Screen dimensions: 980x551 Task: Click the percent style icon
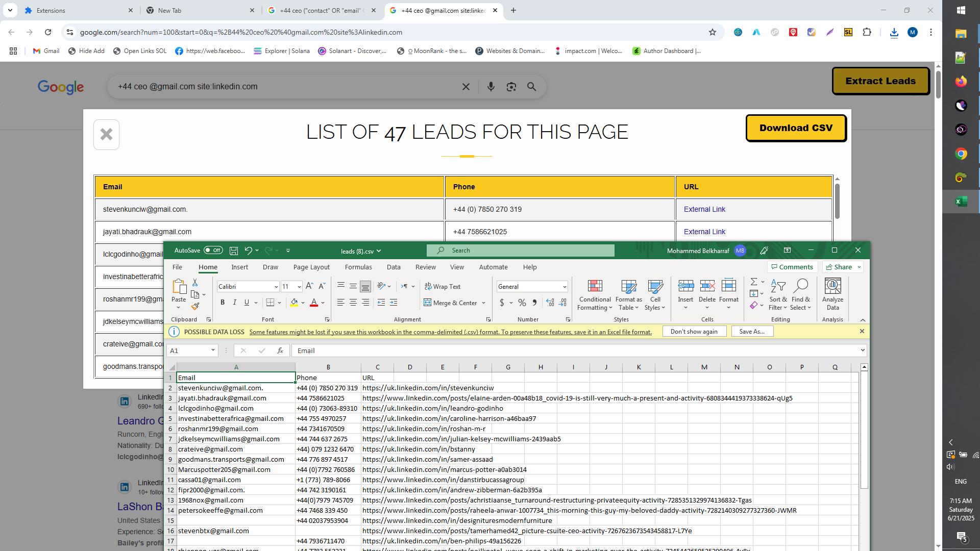pos(522,303)
